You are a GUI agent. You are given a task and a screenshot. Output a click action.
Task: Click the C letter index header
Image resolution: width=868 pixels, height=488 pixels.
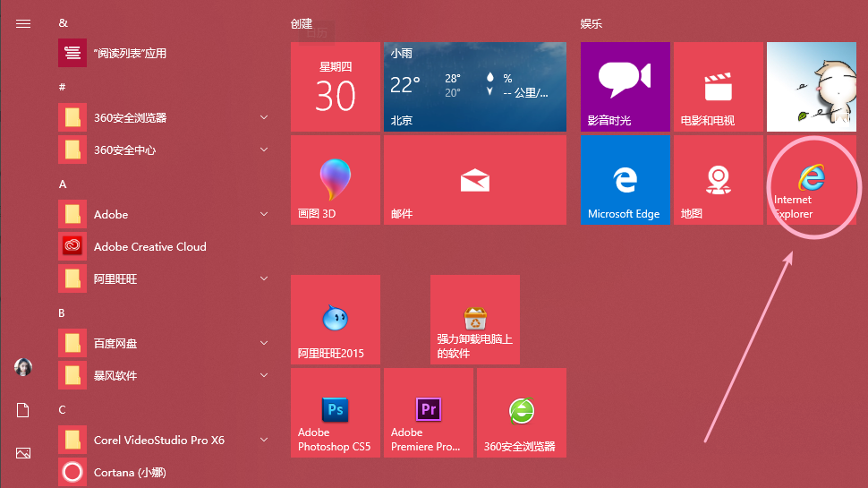[62, 410]
